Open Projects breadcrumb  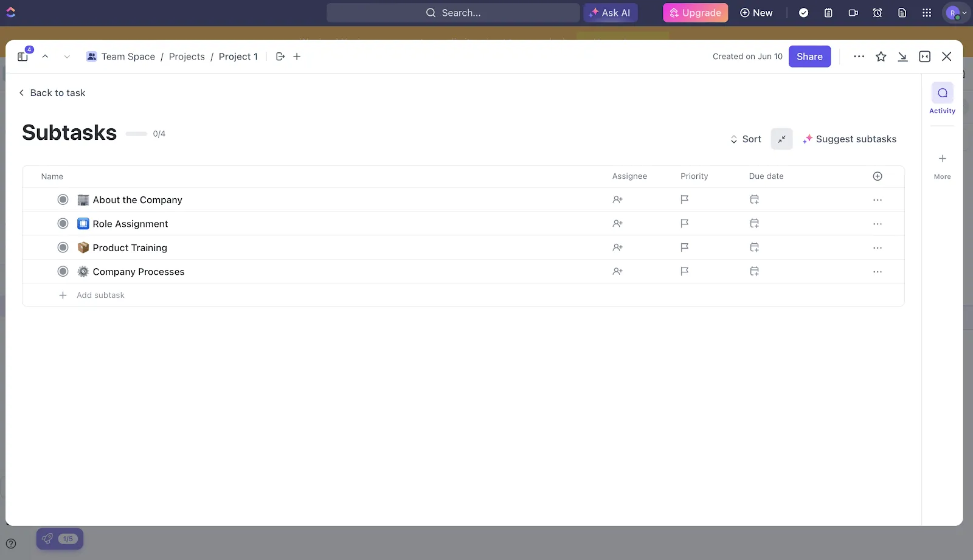pyautogui.click(x=187, y=57)
